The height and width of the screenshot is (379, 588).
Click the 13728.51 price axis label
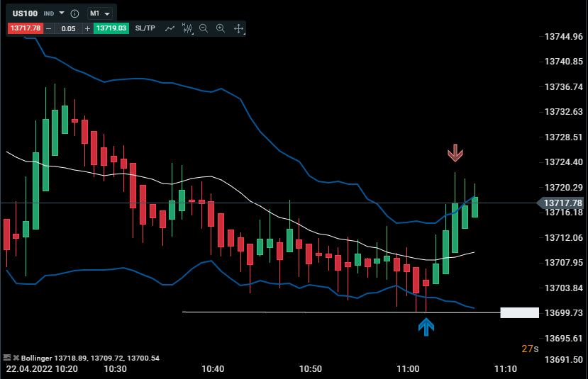[x=564, y=137]
